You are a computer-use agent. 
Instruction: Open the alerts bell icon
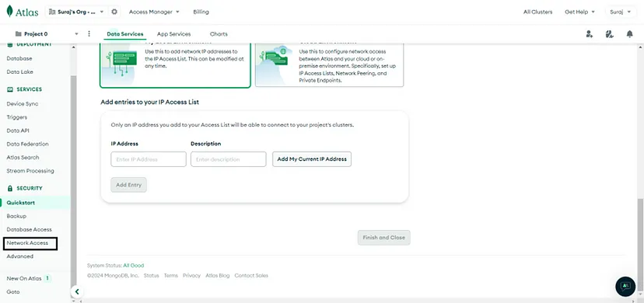point(630,34)
